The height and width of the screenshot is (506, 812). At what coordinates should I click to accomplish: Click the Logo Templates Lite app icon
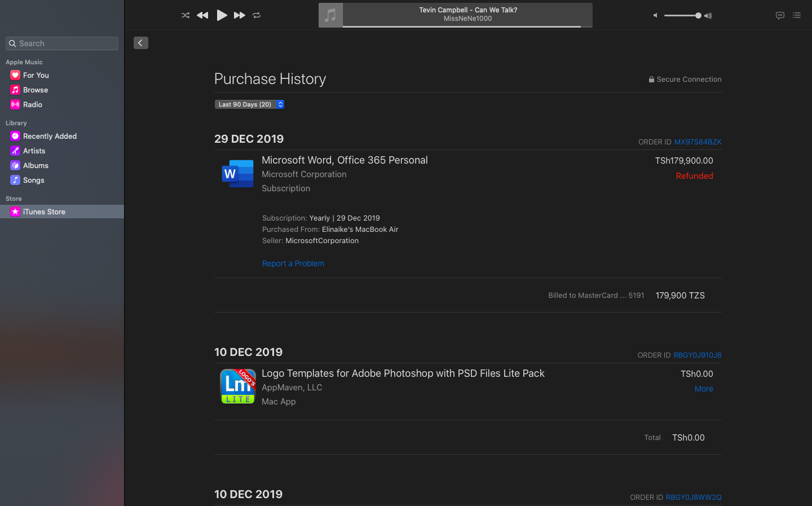[x=238, y=386]
